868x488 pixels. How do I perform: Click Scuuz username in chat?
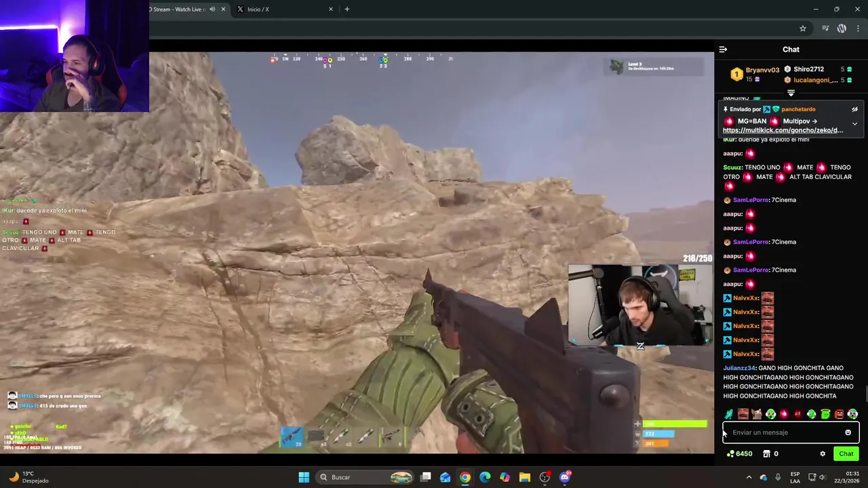(x=732, y=167)
